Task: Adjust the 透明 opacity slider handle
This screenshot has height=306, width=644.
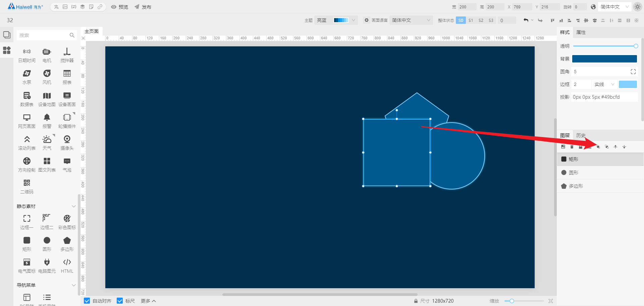Action: tap(636, 46)
